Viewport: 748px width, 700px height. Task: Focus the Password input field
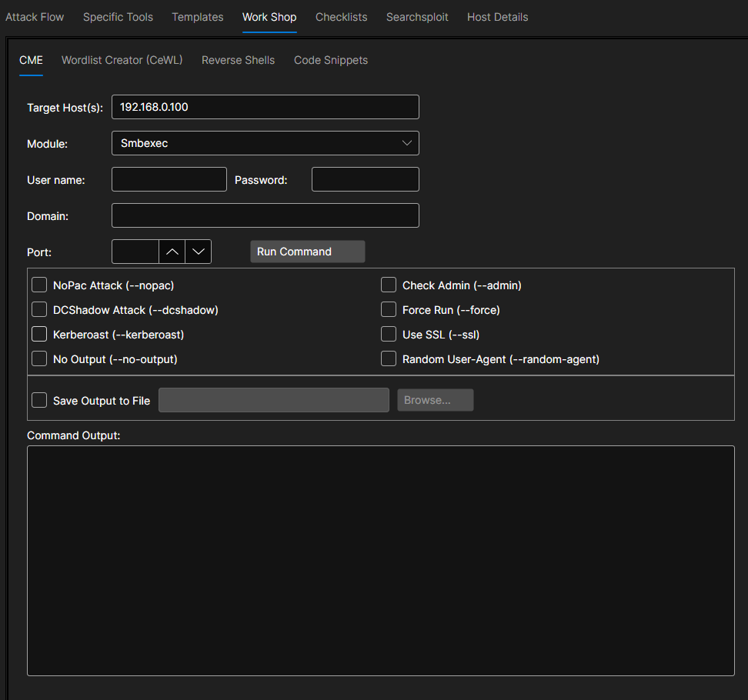(x=365, y=179)
